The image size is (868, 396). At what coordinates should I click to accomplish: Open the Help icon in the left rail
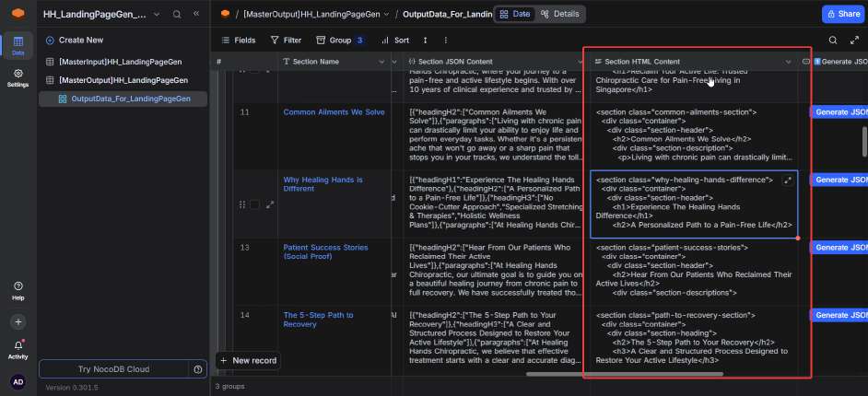(18, 290)
